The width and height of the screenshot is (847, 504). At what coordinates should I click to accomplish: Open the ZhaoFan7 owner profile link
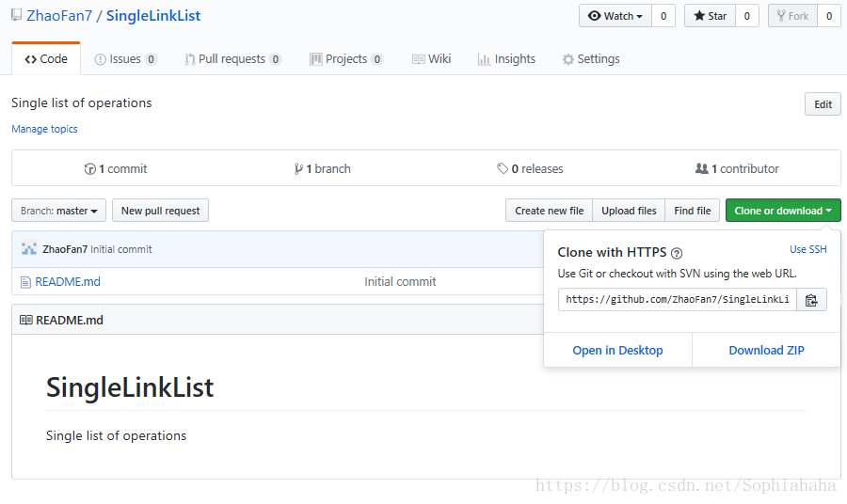click(x=59, y=16)
